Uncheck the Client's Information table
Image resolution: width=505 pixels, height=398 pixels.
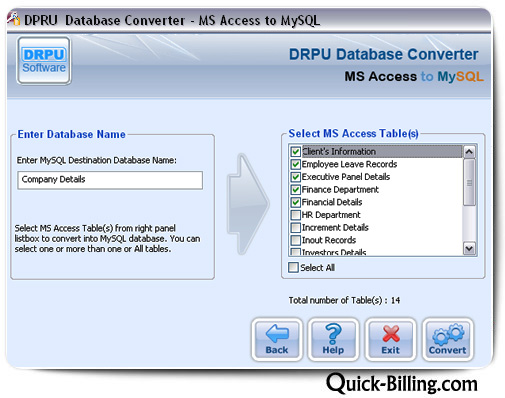[295, 152]
